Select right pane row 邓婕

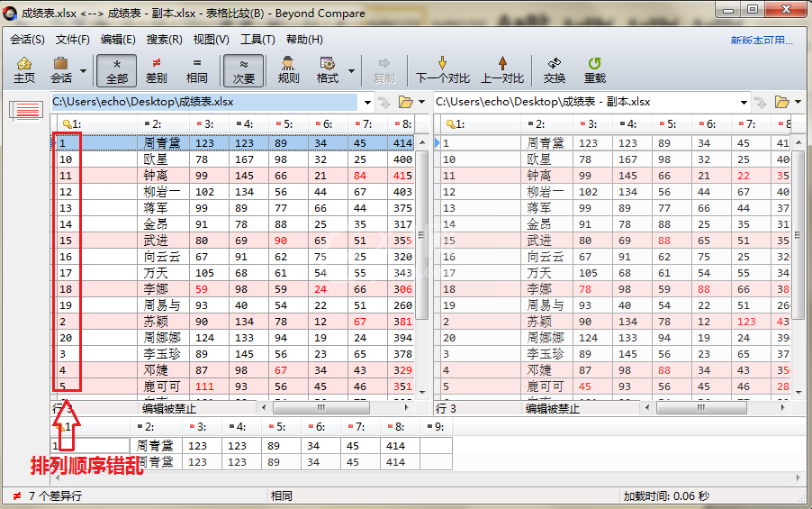pyautogui.click(x=614, y=370)
